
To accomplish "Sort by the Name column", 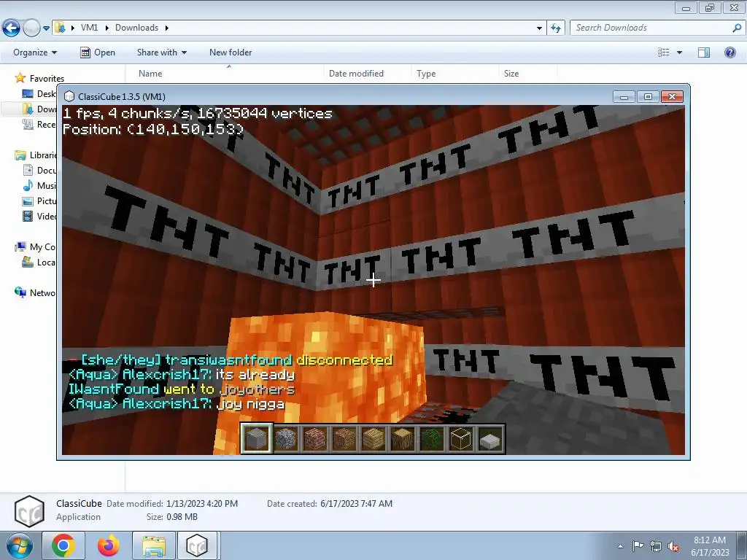I will (150, 74).
